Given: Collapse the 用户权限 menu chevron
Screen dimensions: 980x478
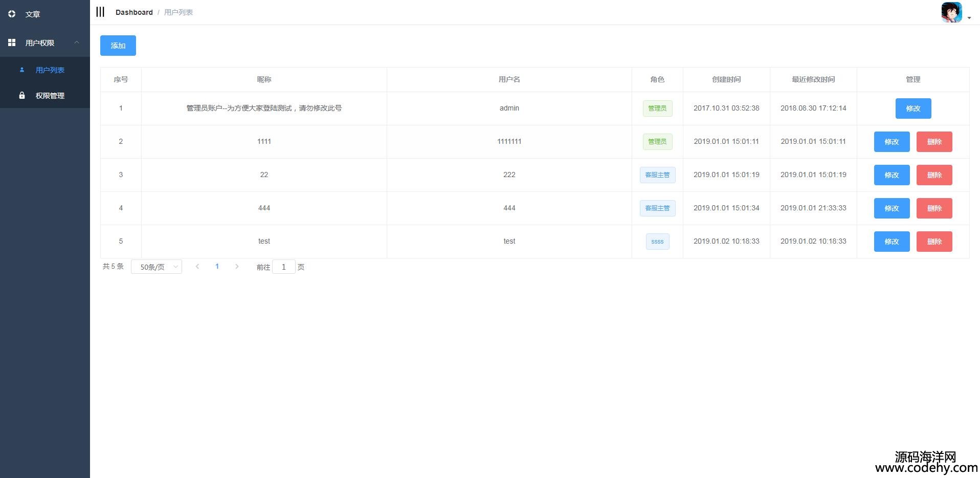Looking at the screenshot, I should [77, 42].
